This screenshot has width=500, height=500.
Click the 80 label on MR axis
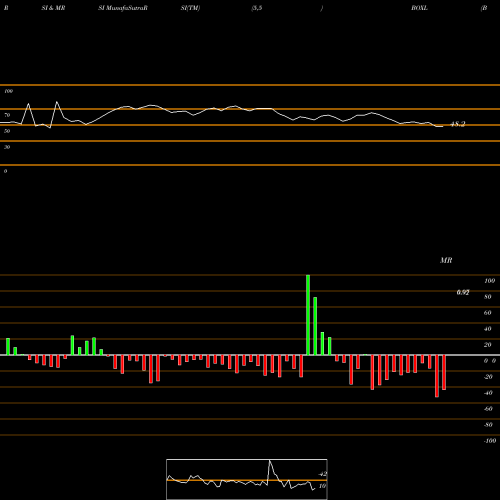point(488,297)
